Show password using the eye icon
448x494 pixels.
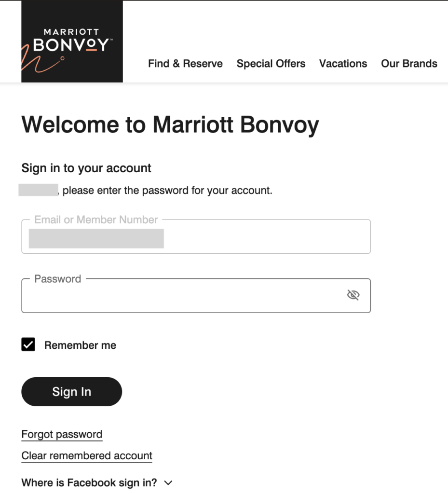353,295
